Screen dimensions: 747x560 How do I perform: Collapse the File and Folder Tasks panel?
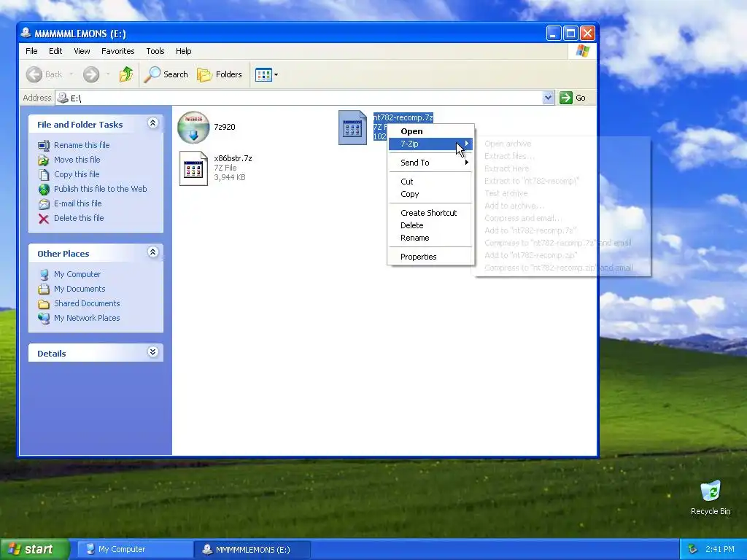click(x=153, y=123)
